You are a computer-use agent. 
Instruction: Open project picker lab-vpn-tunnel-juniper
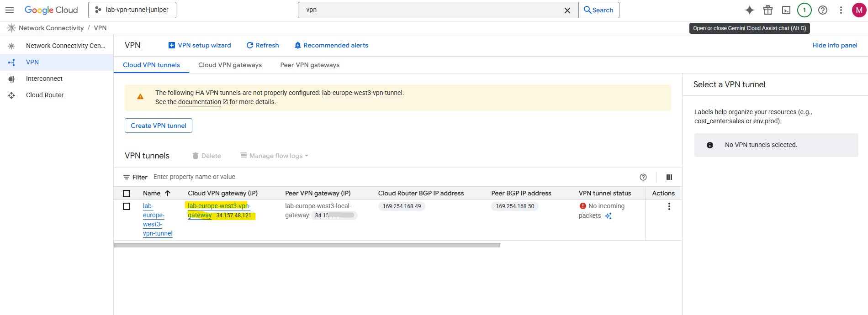point(132,10)
